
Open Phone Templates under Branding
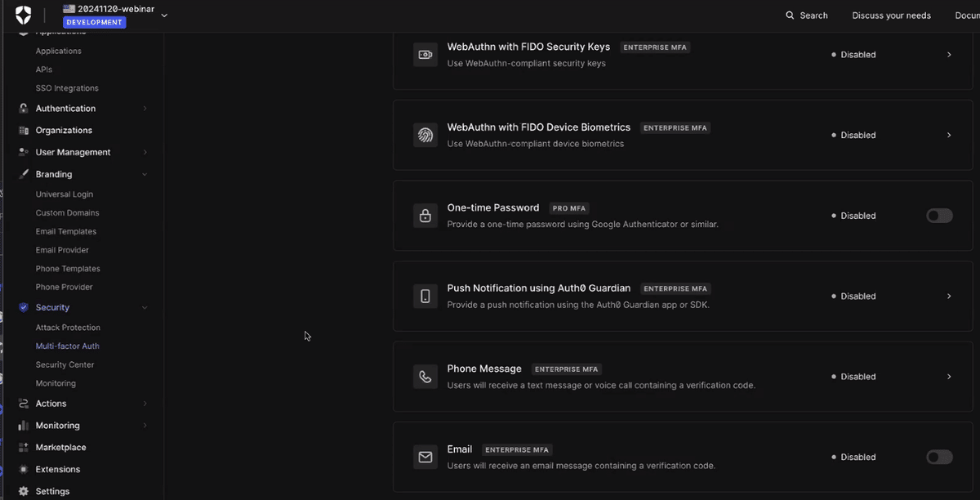[x=68, y=269]
